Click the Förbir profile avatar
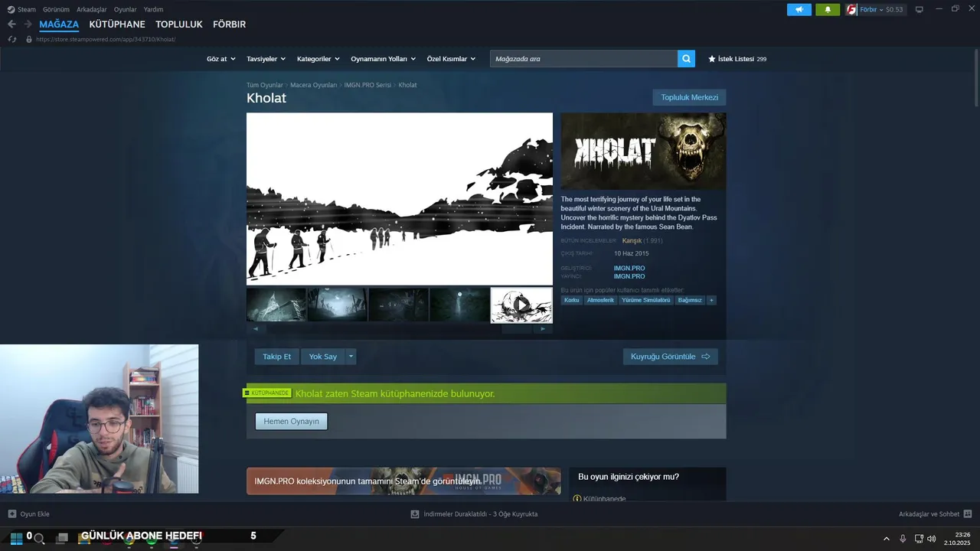Screen dimensions: 980x551 [851, 10]
